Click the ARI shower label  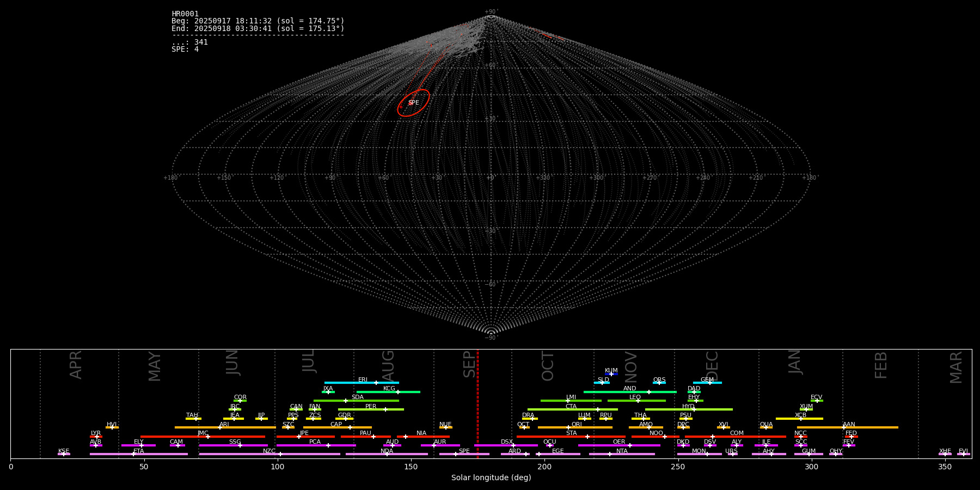coord(224,424)
